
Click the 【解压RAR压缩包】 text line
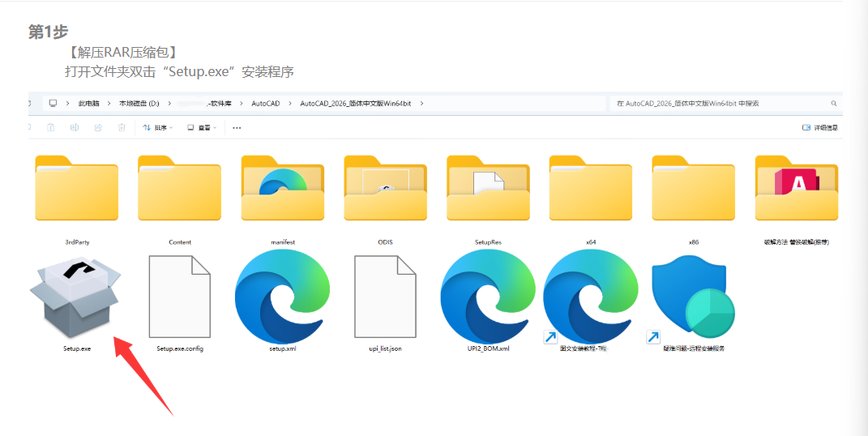coord(122,53)
